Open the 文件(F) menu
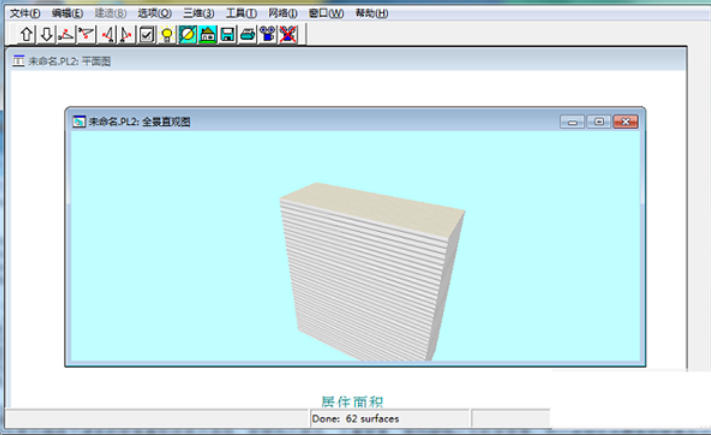Viewport: 711px width, 435px height. click(x=25, y=13)
